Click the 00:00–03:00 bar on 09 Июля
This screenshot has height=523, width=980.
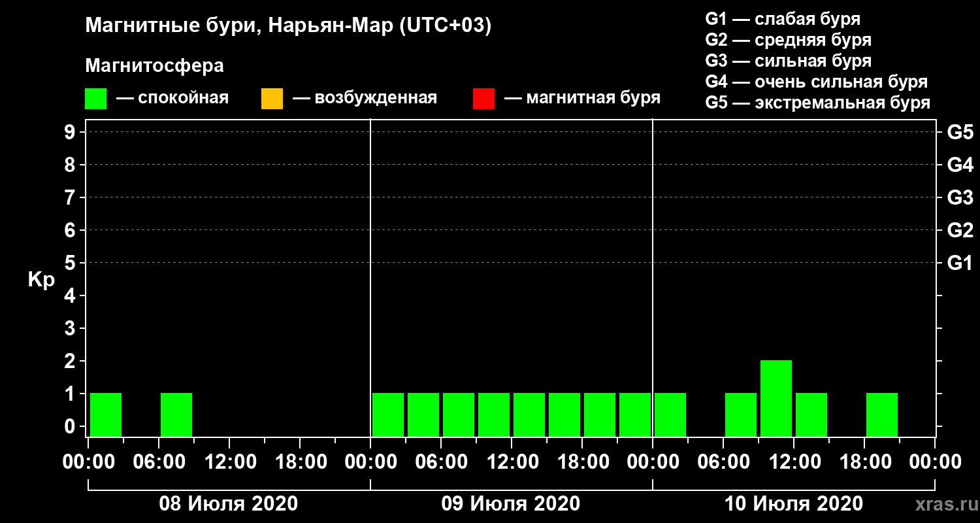point(388,414)
